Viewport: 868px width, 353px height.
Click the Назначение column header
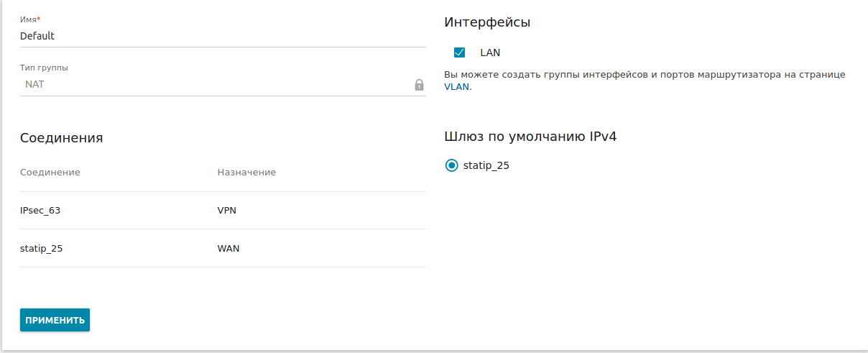pos(246,173)
